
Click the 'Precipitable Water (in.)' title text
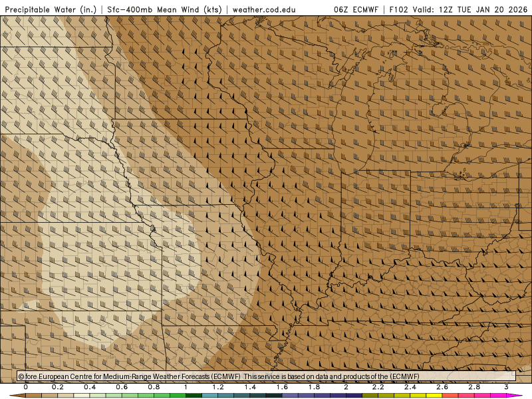51,9
